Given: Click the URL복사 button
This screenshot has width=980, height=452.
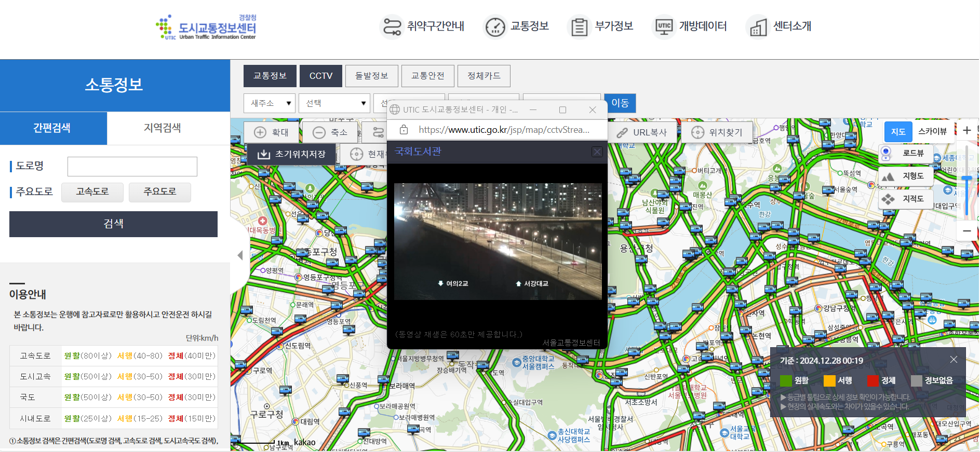Looking at the screenshot, I should click(x=642, y=132).
